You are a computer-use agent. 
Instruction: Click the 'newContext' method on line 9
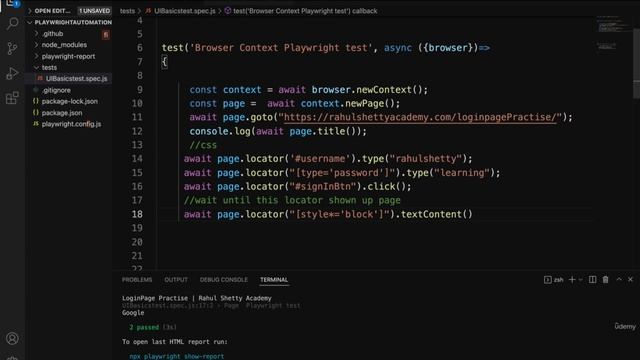point(384,90)
